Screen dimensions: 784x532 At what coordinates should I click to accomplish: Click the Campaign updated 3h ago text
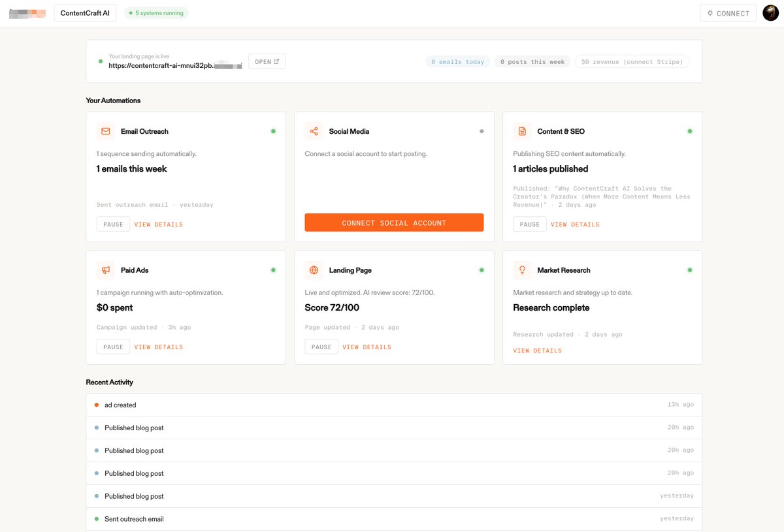[144, 327]
